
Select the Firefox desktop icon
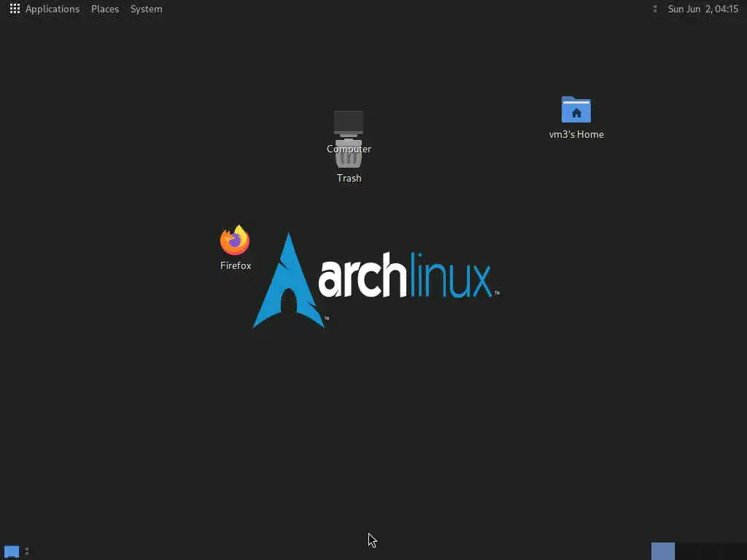pyautogui.click(x=235, y=241)
